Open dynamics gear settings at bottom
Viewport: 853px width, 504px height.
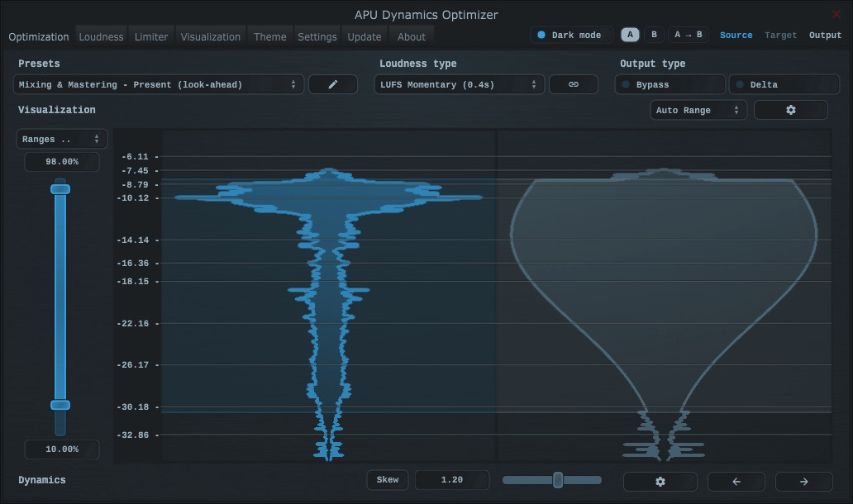tap(660, 481)
